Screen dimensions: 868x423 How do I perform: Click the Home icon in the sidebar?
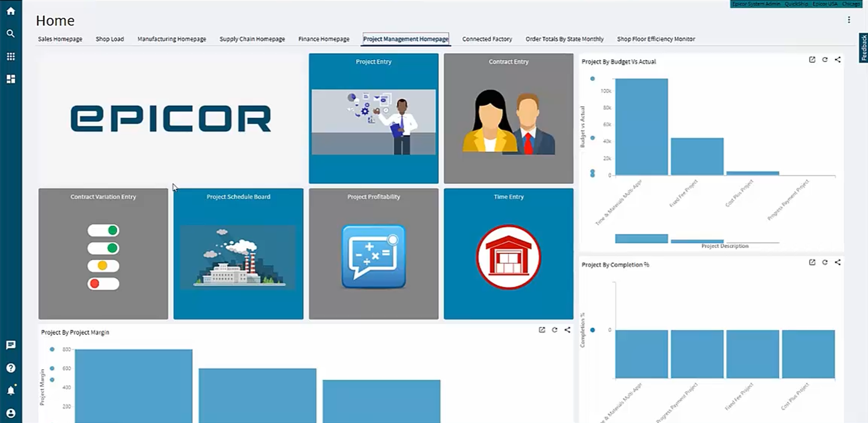(11, 11)
